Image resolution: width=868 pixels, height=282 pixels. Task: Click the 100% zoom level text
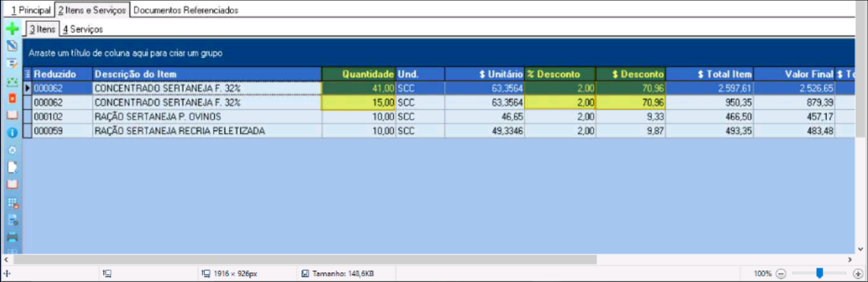(x=762, y=274)
